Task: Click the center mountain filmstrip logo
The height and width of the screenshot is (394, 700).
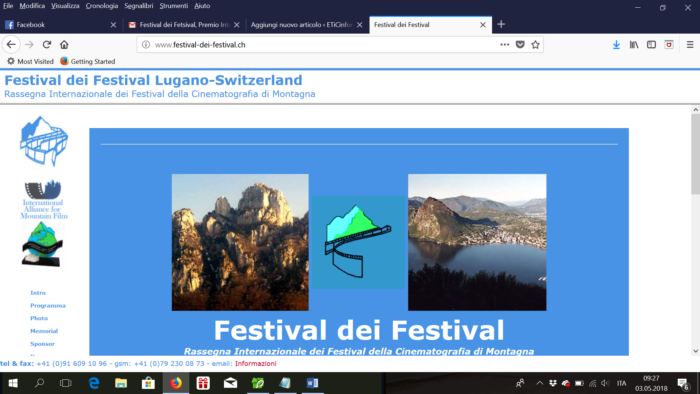Action: pos(358,242)
